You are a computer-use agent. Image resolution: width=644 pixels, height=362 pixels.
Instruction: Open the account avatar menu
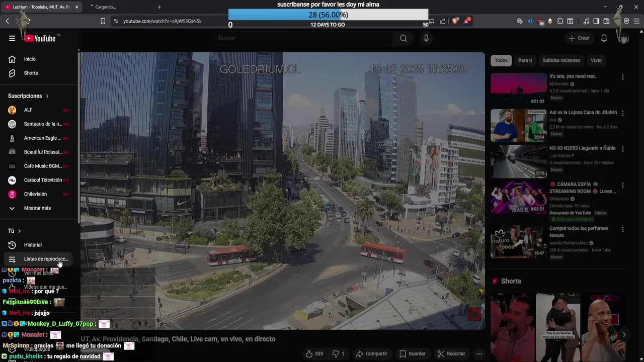click(x=624, y=38)
